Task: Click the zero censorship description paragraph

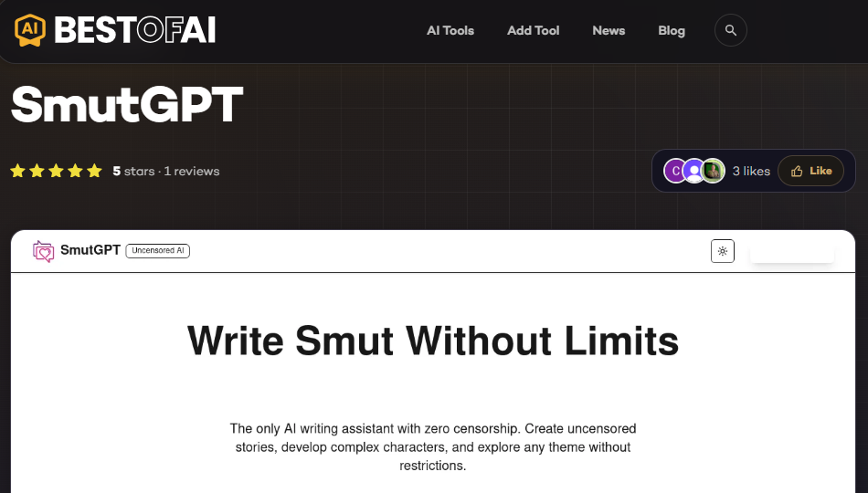Action: pyautogui.click(x=433, y=447)
